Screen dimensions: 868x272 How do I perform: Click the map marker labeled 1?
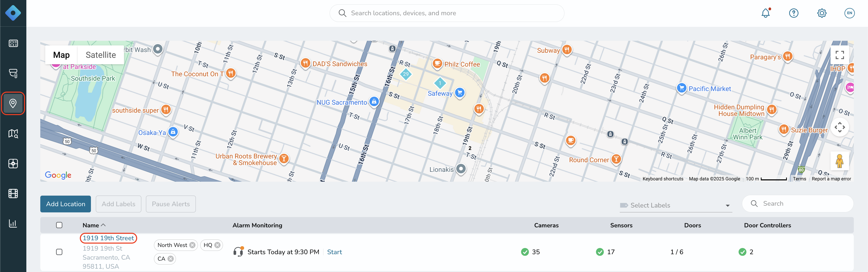click(x=440, y=83)
